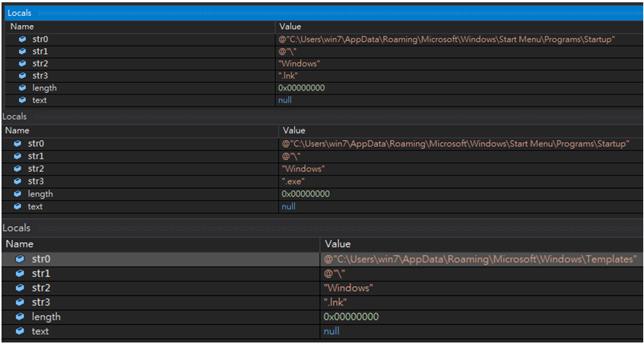
Task: Click the str0 variable icon in top Locals panel
Action: click(23, 40)
